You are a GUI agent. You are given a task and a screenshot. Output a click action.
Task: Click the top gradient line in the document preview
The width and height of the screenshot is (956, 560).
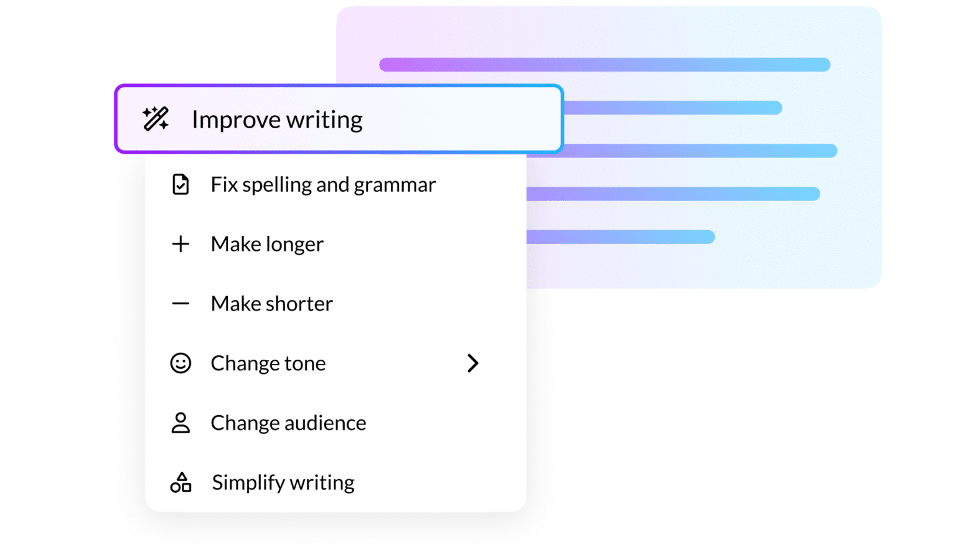604,63
